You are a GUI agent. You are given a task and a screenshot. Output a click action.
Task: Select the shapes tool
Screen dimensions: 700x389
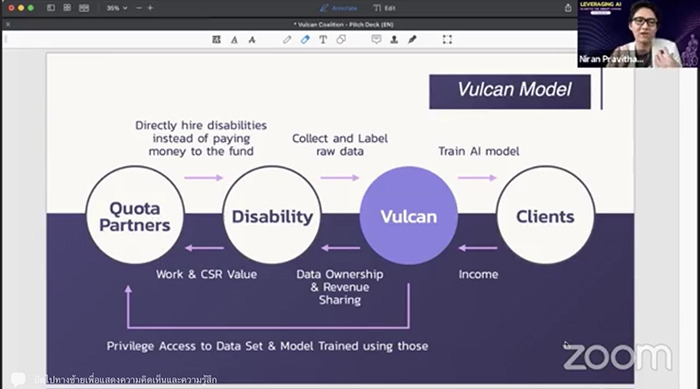tap(341, 40)
